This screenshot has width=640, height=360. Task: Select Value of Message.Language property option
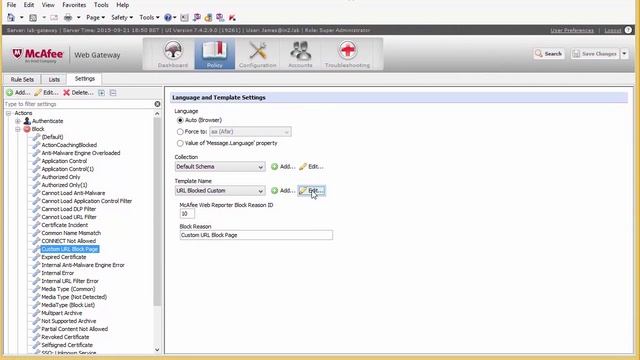click(180, 143)
